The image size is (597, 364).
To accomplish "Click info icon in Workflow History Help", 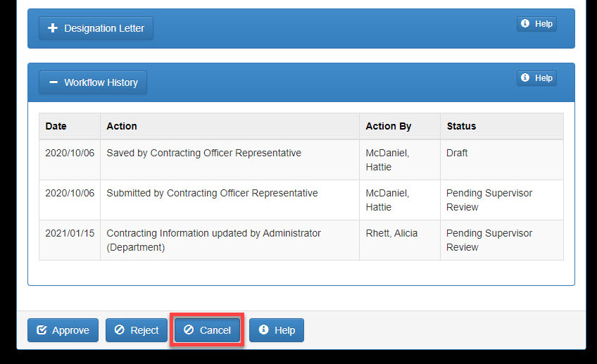I will click(525, 78).
